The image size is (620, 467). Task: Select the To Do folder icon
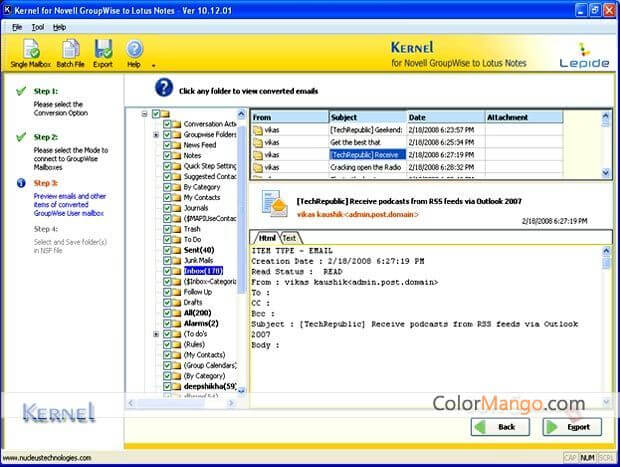(x=176, y=240)
